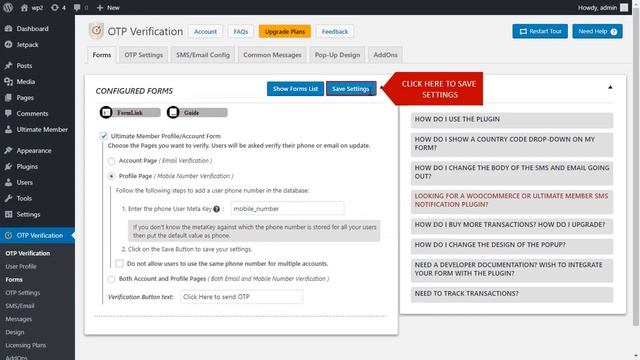
Task: Switch to the Forms tab
Action: pos(102,55)
